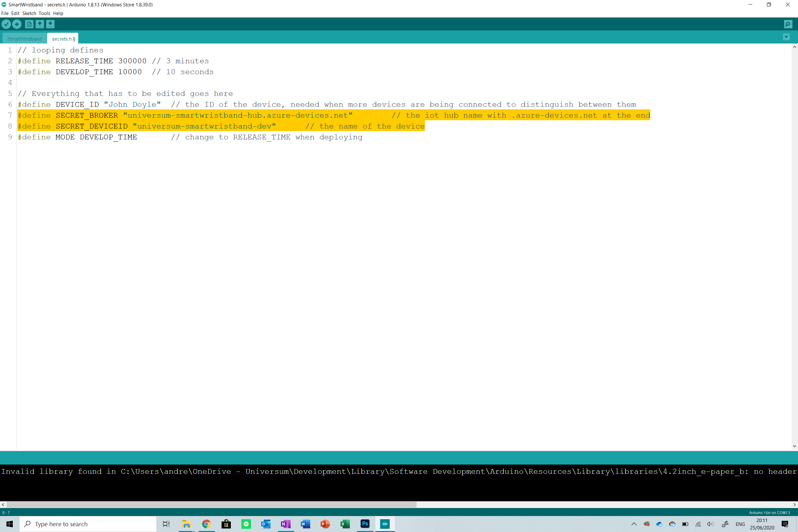Show hidden system tray icons chevron

633,524
